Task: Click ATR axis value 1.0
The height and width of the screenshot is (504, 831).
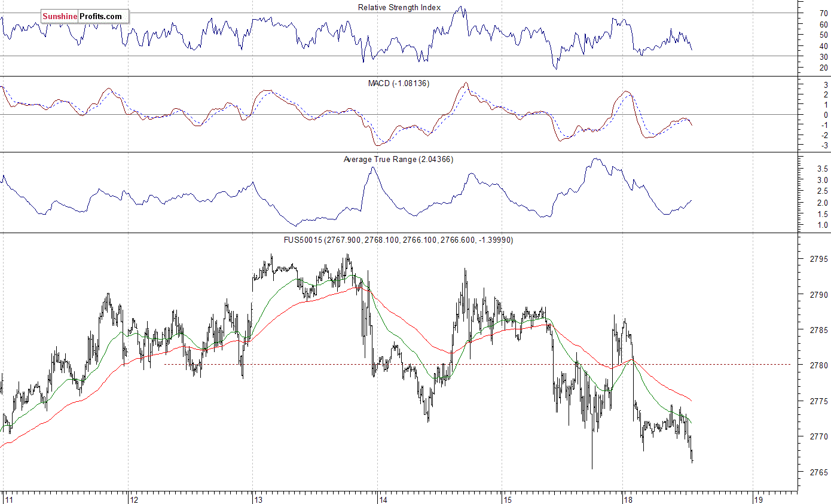Action: pyautogui.click(x=823, y=225)
